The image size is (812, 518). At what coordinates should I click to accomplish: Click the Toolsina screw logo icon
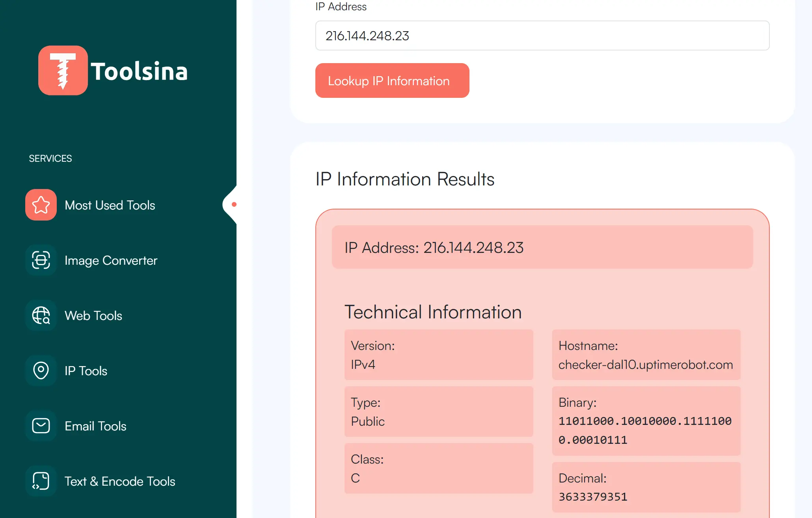tap(63, 70)
